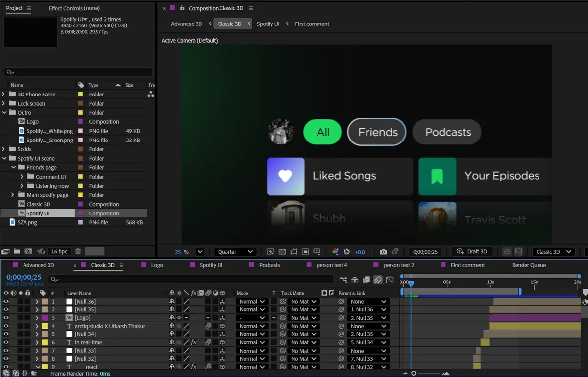588x377 pixels.
Task: Toggle mask and shape path visibility icon
Action: 294,252
